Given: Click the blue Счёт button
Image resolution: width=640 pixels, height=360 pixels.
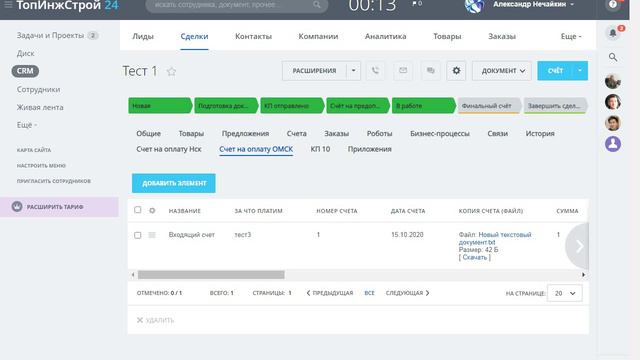Looking at the screenshot, I should click(x=555, y=71).
